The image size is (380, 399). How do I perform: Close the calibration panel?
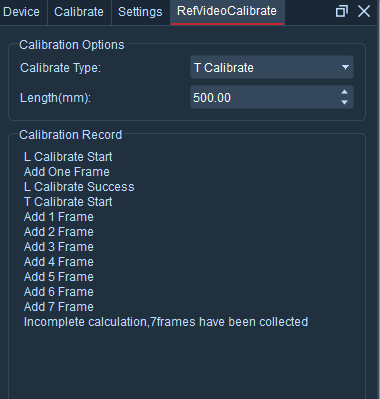(x=364, y=11)
